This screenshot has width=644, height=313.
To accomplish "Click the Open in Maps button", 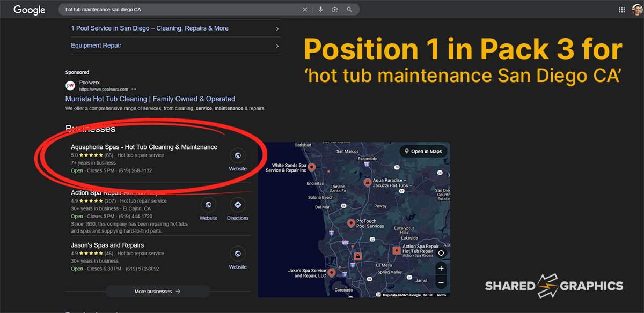I will pos(423,152).
